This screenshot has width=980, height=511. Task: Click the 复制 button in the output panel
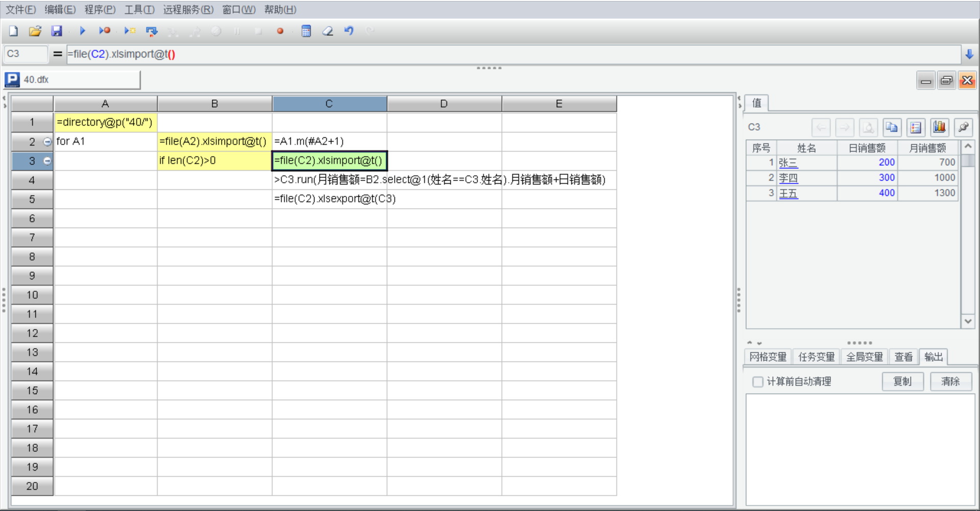point(902,381)
